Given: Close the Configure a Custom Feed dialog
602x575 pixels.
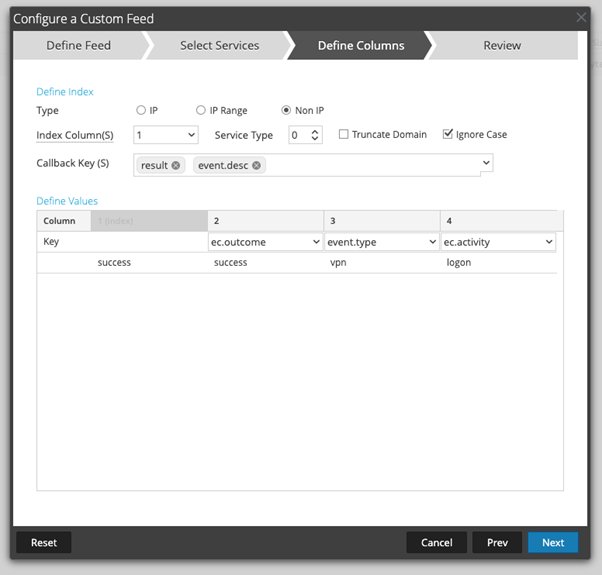Looking at the screenshot, I should 582,18.
